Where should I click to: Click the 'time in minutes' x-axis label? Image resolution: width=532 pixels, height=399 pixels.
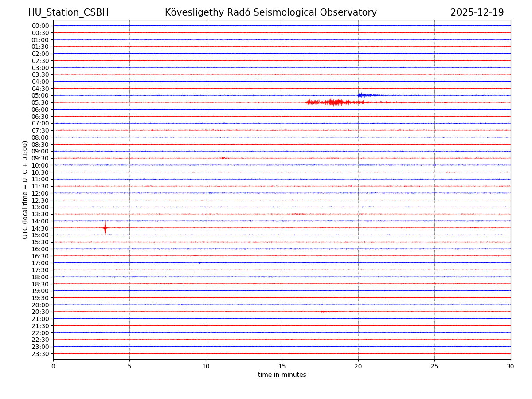[x=282, y=375]
